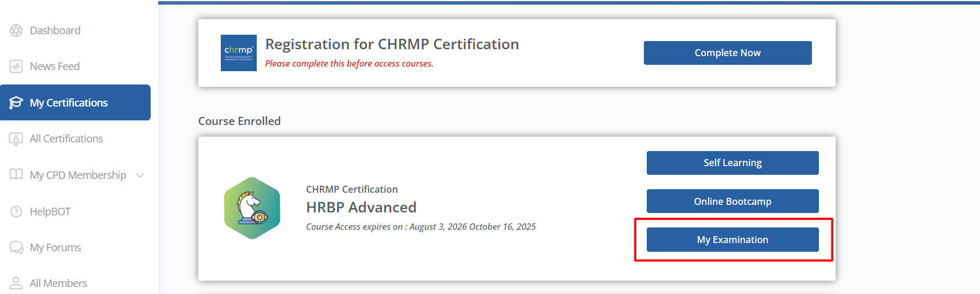Click the Dashboard sidebar icon
Image resolution: width=980 pixels, height=294 pixels.
click(16, 31)
